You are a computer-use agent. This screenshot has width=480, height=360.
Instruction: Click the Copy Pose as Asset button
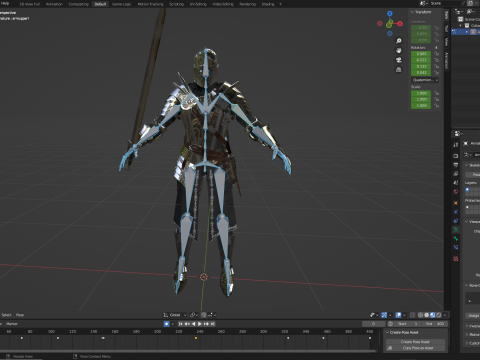coord(415,348)
